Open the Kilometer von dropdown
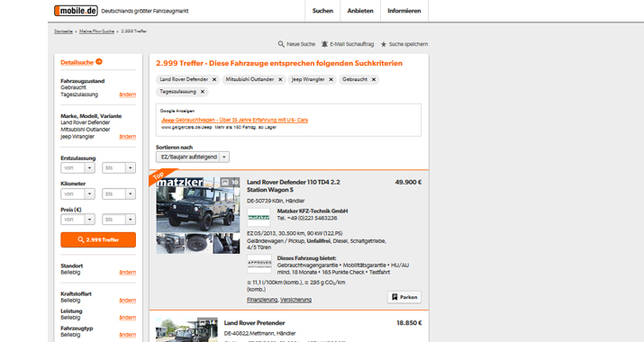The height and width of the screenshot is (342, 644). (77, 193)
